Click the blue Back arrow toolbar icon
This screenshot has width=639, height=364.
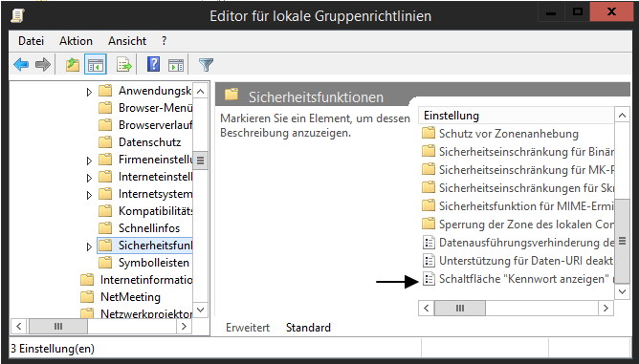tap(21, 64)
